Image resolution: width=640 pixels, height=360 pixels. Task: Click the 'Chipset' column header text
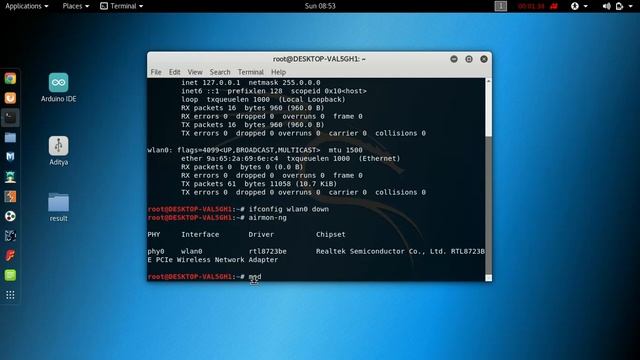click(x=331, y=234)
